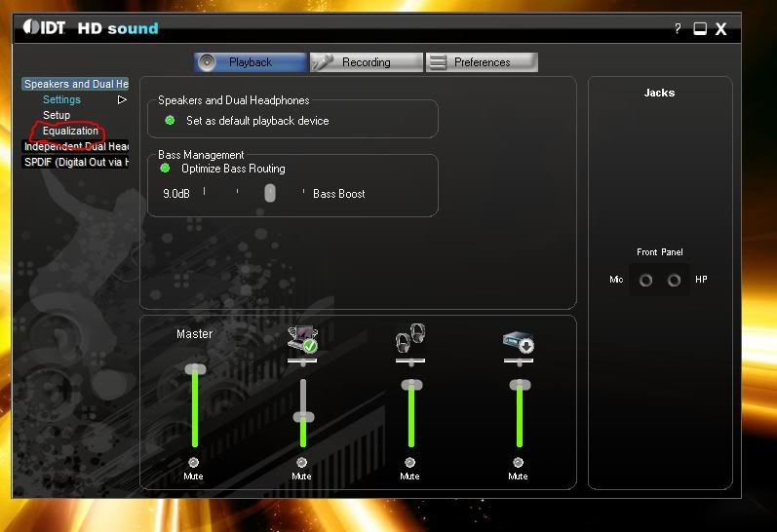Click the 9.0dB bass value
The height and width of the screenshot is (532, 777).
click(x=176, y=194)
